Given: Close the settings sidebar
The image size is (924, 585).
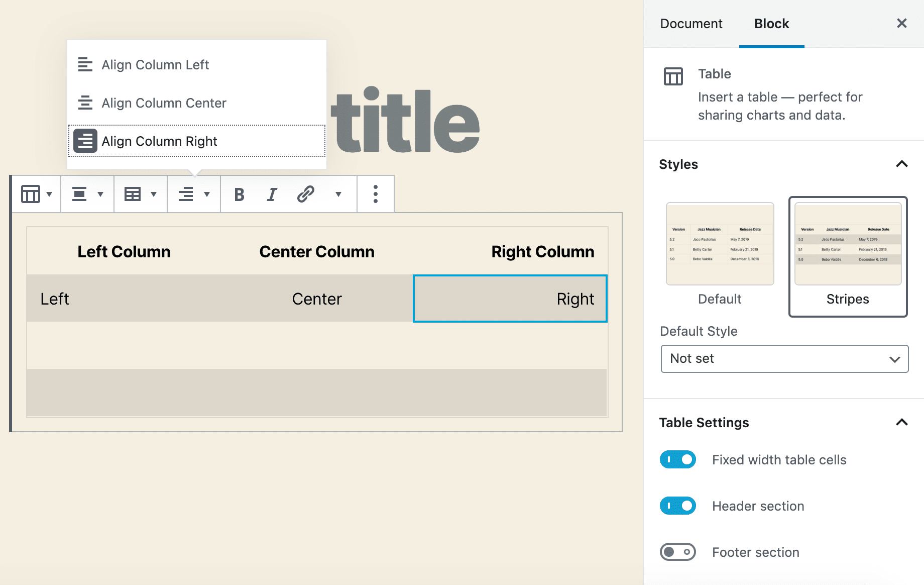Looking at the screenshot, I should [x=902, y=23].
